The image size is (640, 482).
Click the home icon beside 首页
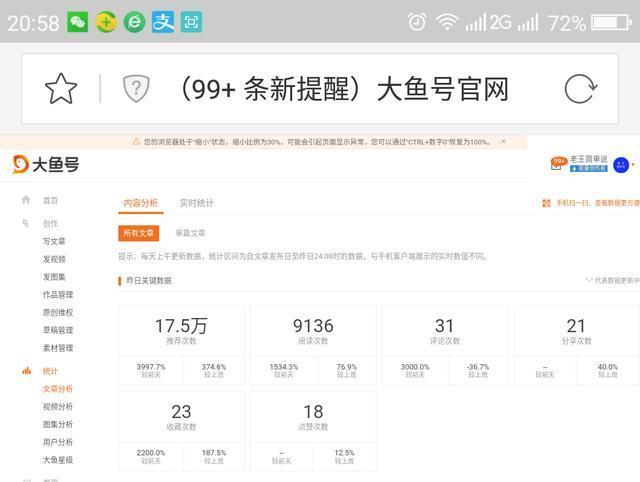coord(26,200)
